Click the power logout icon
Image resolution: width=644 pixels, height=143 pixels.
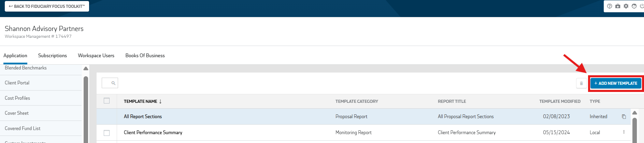click(642, 6)
